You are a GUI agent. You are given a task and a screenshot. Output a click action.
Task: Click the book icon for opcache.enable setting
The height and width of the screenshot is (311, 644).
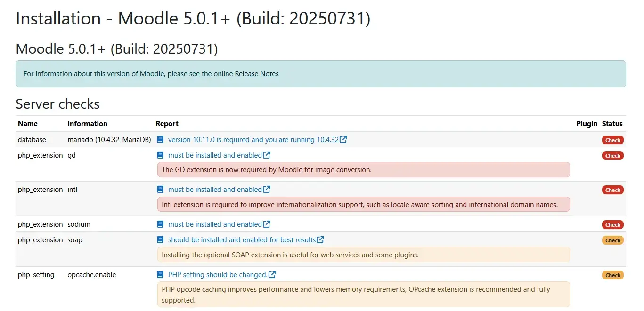coord(160,275)
